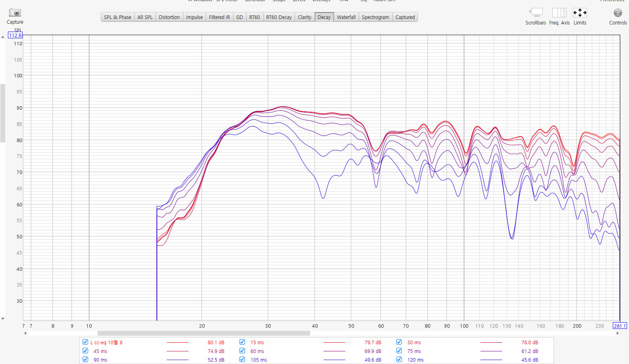
Task: Click the vertical scroll down arrow
Action: (3, 319)
